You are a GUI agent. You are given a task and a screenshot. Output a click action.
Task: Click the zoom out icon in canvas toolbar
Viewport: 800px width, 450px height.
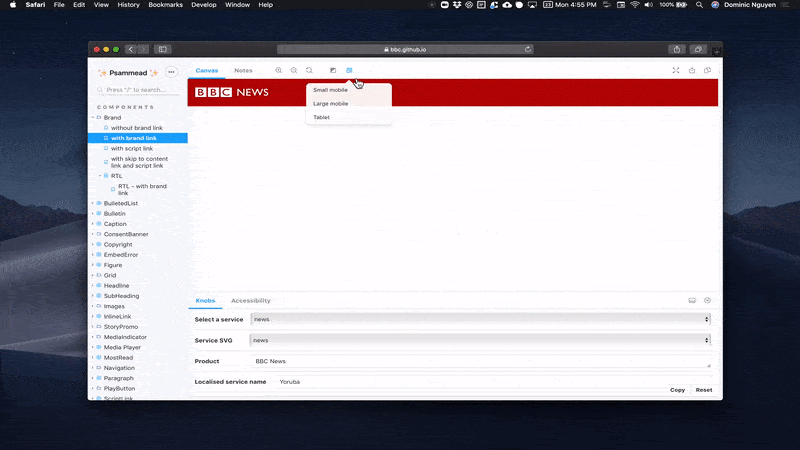click(x=294, y=70)
